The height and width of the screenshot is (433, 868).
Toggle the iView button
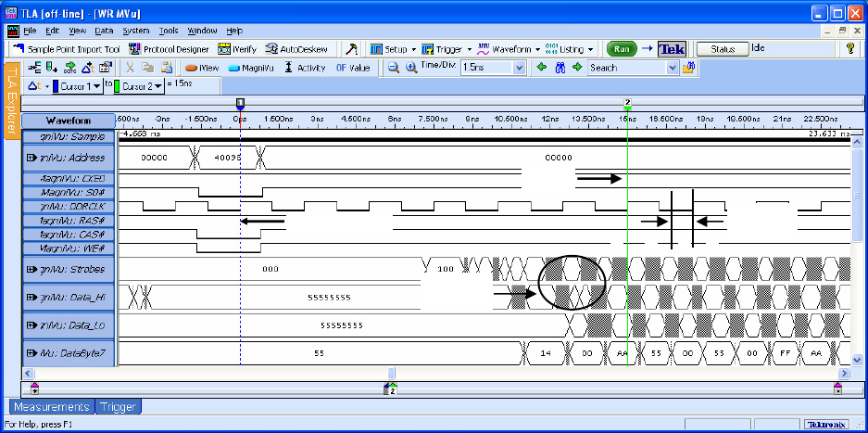tap(202, 68)
